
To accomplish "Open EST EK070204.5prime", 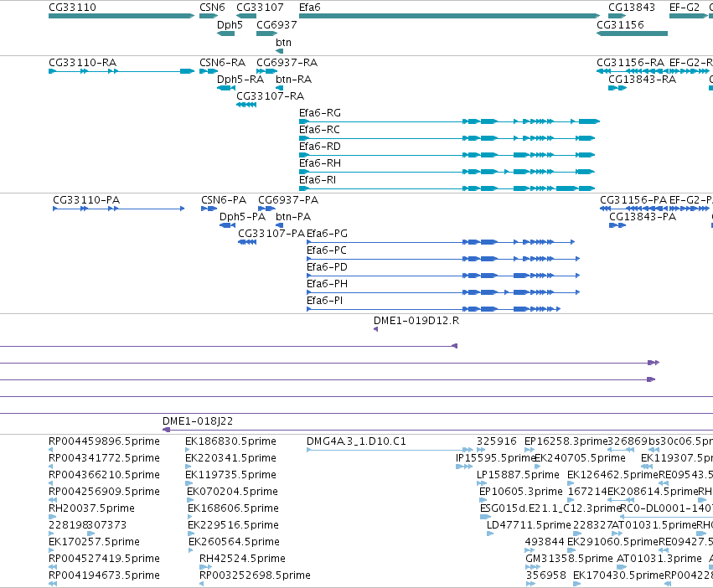I will click(232, 492).
